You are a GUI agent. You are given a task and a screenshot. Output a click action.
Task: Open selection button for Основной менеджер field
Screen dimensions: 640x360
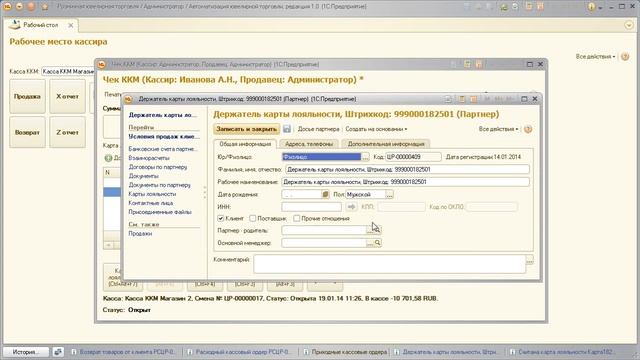click(x=370, y=243)
